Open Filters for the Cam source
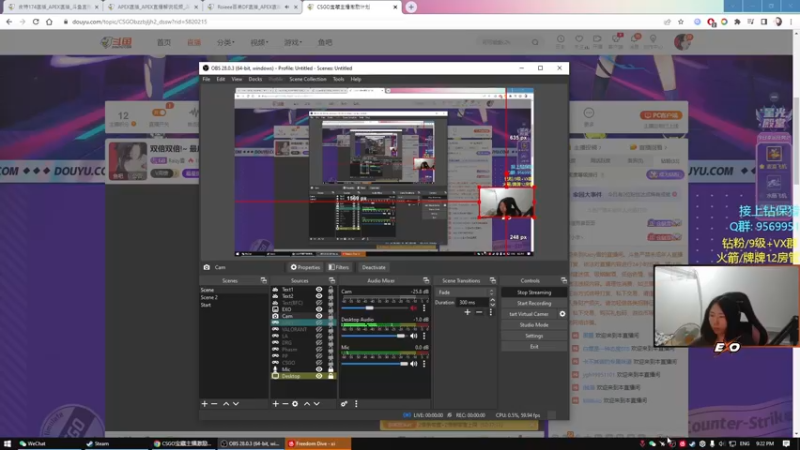The width and height of the screenshot is (800, 450). click(x=339, y=267)
